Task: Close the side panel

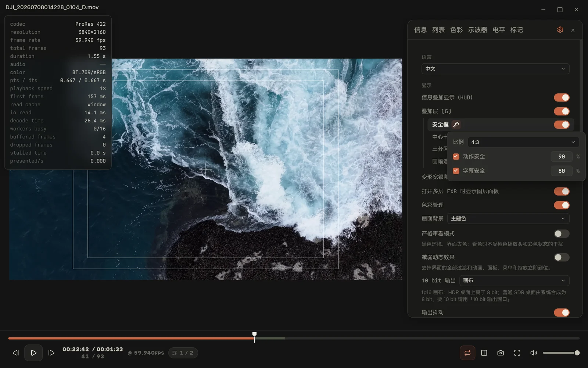Action: tap(573, 30)
